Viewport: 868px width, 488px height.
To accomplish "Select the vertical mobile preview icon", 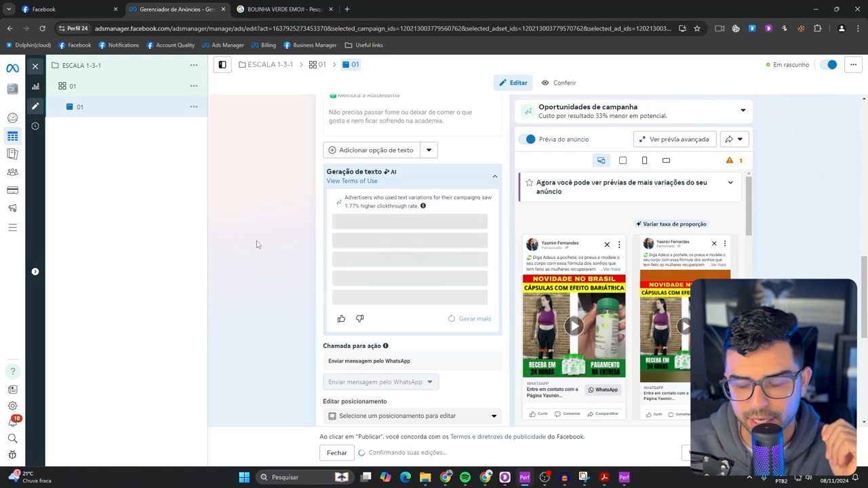I will 644,161.
